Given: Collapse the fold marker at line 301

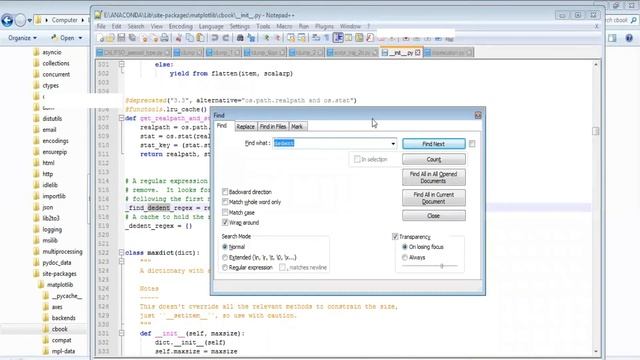Looking at the screenshot, I should pyautogui.click(x=121, y=64).
